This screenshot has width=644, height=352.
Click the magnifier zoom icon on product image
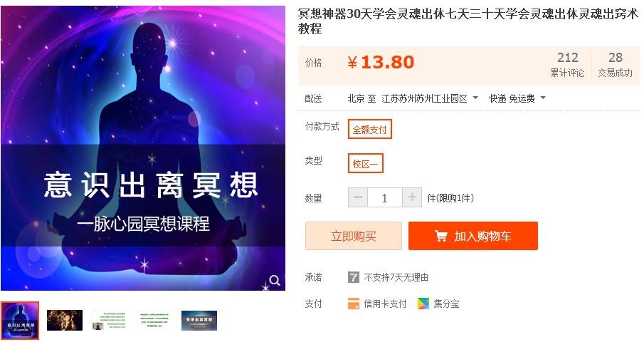pyautogui.click(x=275, y=281)
